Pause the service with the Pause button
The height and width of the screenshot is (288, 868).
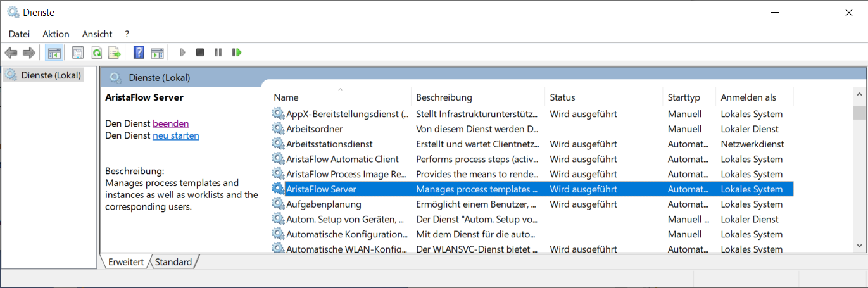pos(218,53)
